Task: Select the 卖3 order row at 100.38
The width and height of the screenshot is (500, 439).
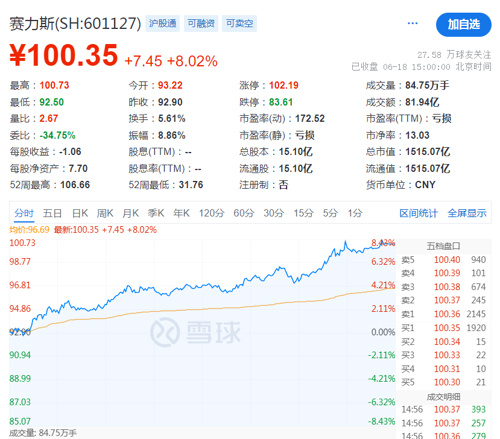Action: [x=443, y=287]
